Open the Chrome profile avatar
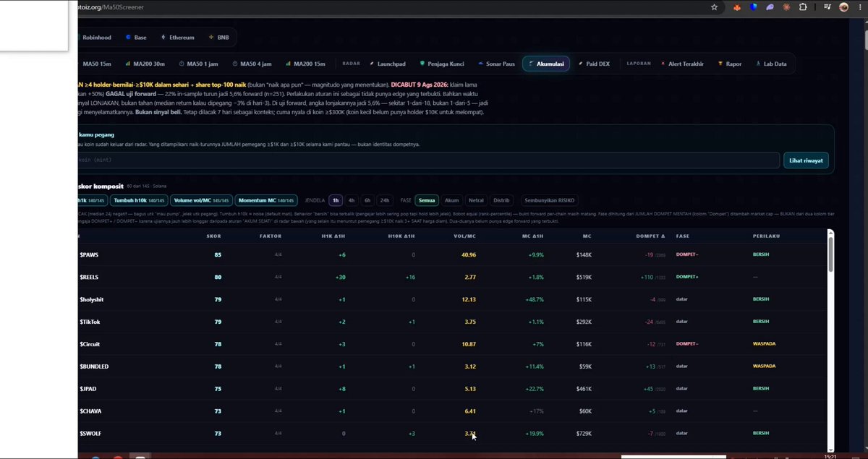The width and height of the screenshot is (868, 459). pyautogui.click(x=843, y=7)
